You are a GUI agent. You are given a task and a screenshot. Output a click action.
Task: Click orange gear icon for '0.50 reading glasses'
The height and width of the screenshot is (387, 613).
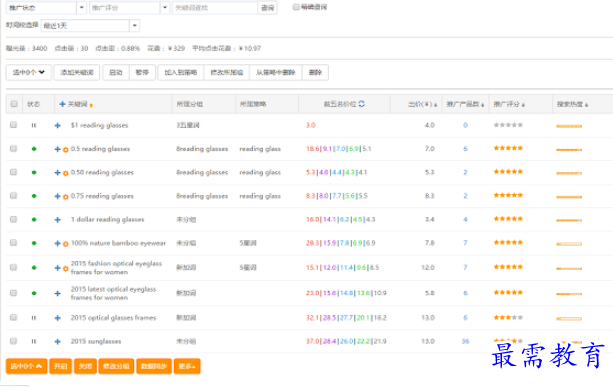66,173
